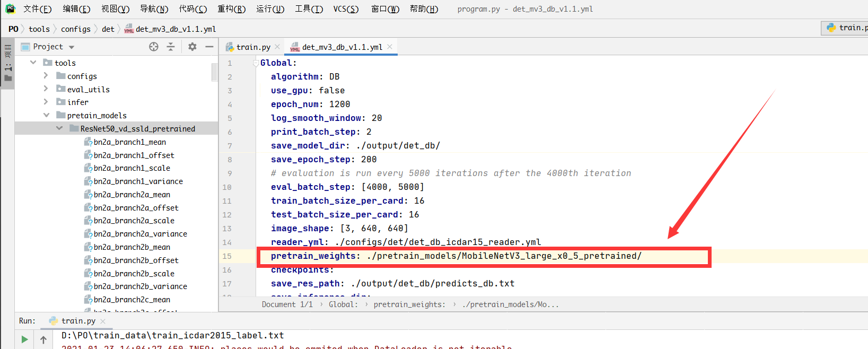Image resolution: width=868 pixels, height=349 pixels.
Task: Expand the eval_utils folder
Action: 46,89
